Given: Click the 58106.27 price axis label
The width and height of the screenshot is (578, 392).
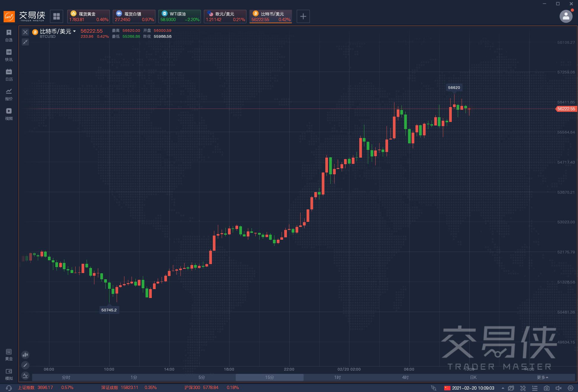Looking at the screenshot, I should 566,42.
